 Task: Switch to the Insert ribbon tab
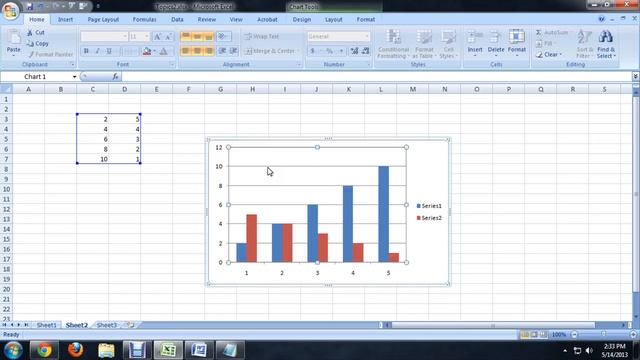tap(65, 19)
